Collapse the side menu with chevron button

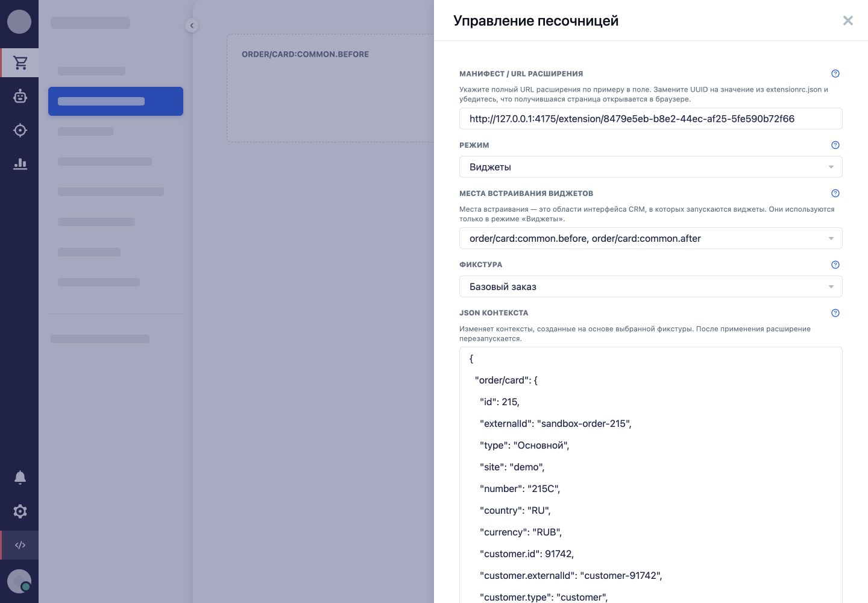pos(192,25)
